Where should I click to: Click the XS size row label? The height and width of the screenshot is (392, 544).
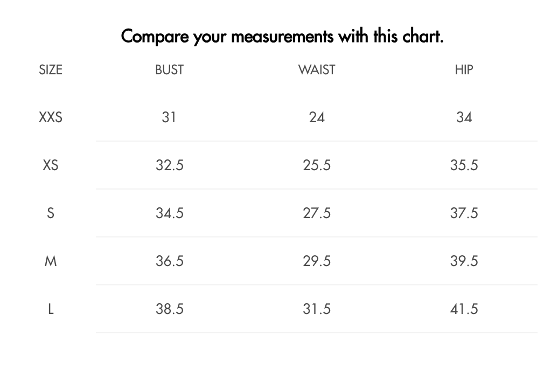click(x=51, y=165)
